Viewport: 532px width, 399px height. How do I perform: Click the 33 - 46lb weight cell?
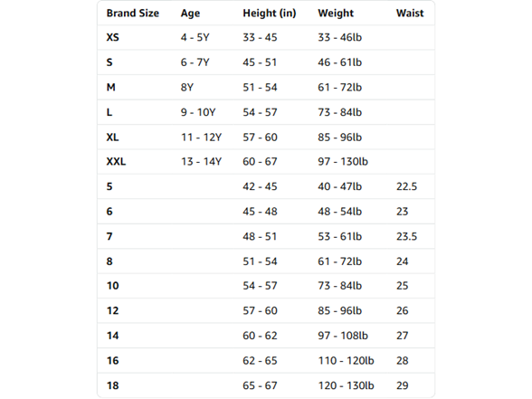(x=339, y=37)
